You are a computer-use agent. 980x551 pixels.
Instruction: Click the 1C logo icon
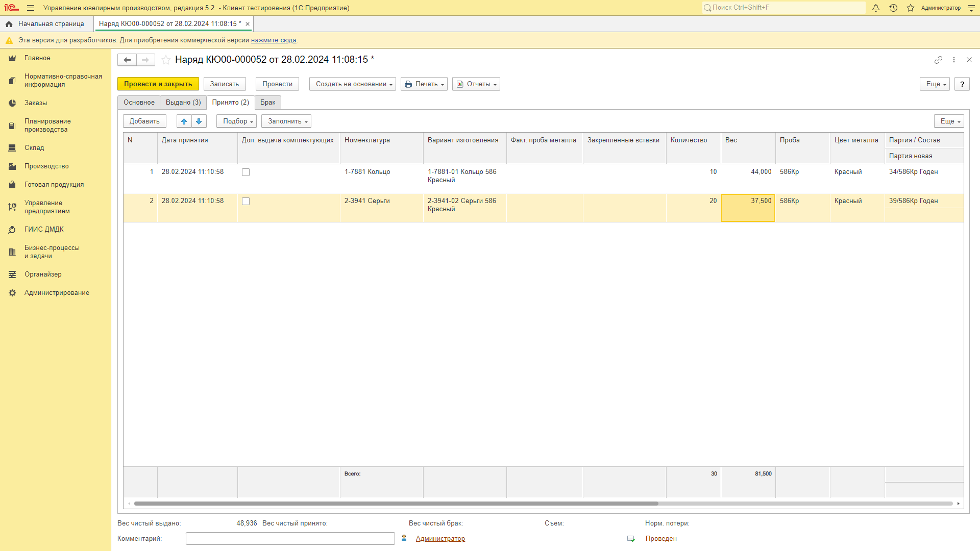(11, 8)
